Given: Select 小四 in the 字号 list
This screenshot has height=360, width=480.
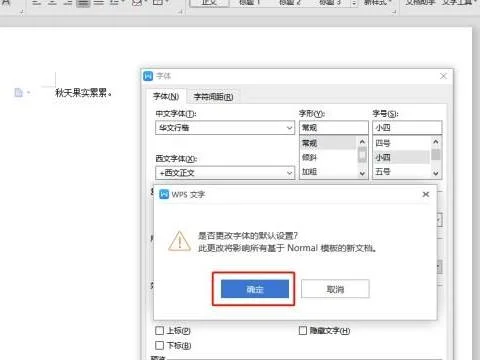Looking at the screenshot, I should [x=401, y=157].
